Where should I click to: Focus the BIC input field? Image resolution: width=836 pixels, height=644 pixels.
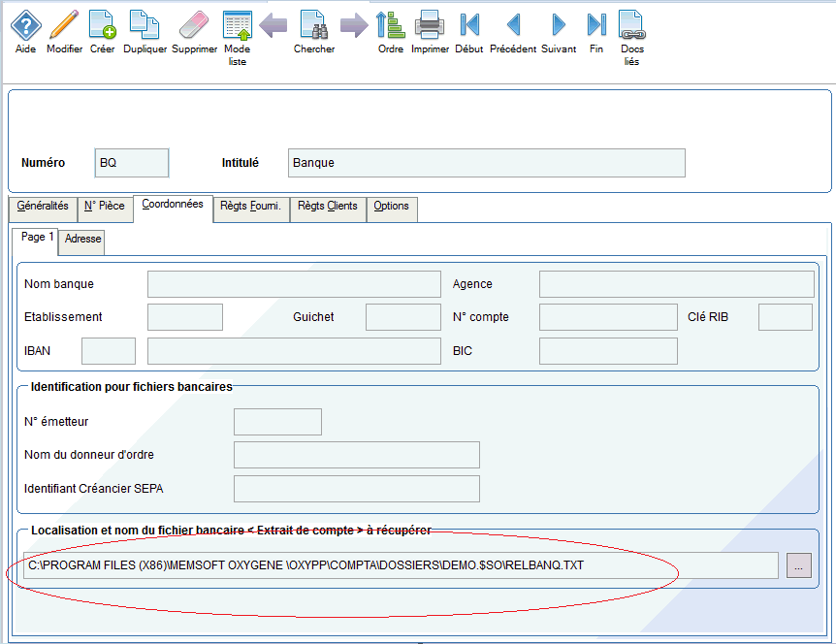coord(608,351)
